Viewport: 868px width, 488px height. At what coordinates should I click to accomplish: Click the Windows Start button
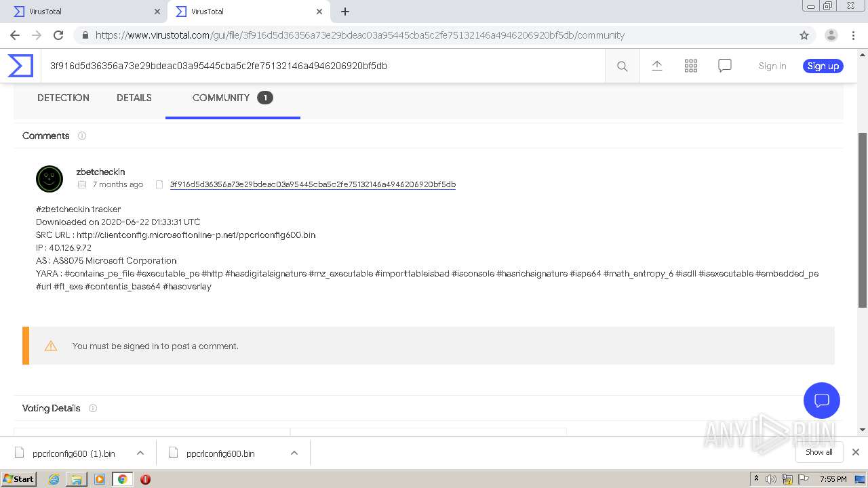[x=19, y=479]
